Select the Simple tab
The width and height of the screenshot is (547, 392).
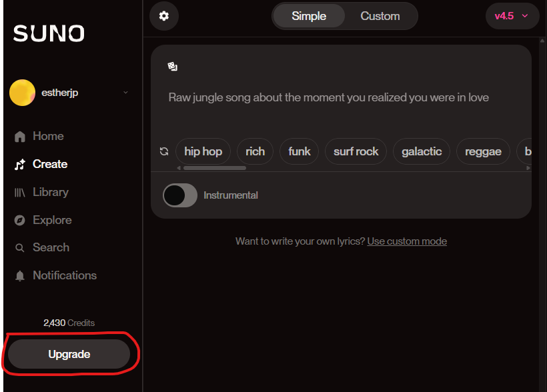[x=309, y=16]
